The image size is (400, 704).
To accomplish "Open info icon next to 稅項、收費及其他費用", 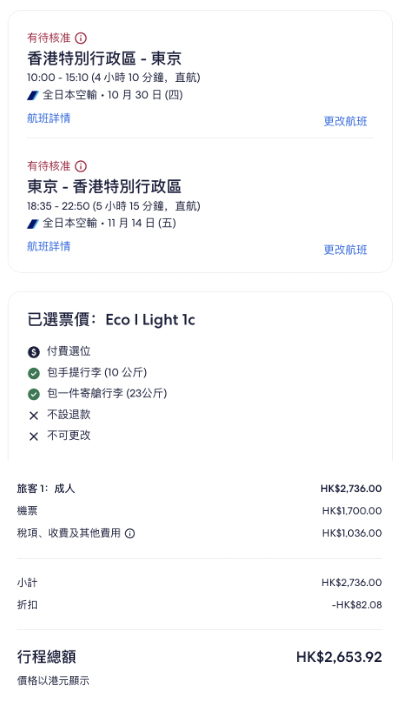I will (130, 533).
